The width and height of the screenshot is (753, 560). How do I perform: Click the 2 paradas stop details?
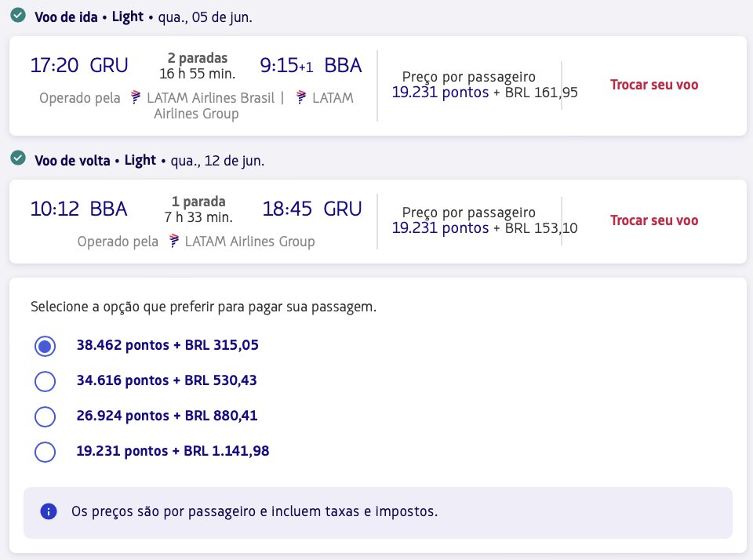198,58
